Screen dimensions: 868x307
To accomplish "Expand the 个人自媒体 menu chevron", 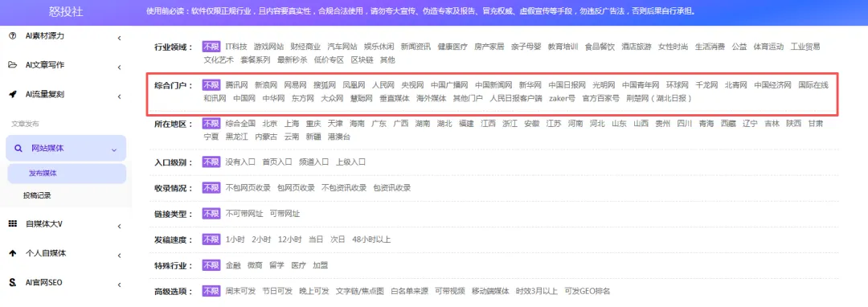I will (x=119, y=256).
